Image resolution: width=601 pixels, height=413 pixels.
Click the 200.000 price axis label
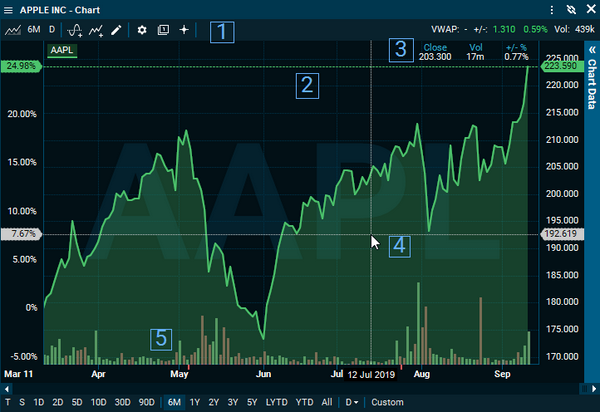(x=562, y=194)
